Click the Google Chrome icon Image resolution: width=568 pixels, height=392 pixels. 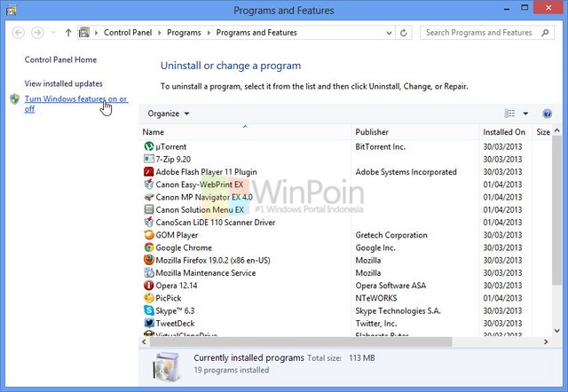pos(149,247)
